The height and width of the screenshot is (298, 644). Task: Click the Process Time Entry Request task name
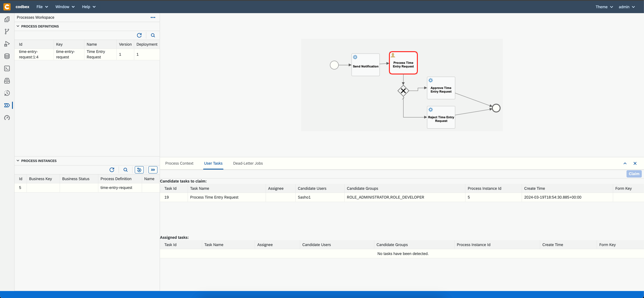pos(214,197)
